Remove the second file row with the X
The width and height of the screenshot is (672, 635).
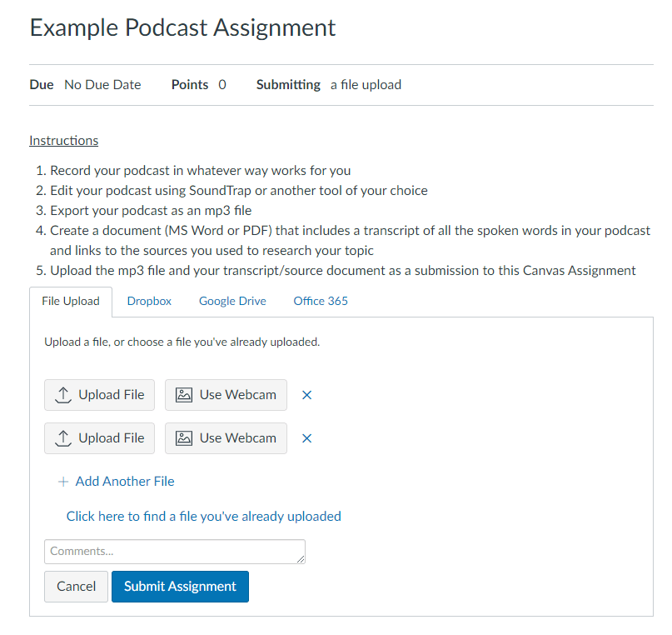click(x=306, y=437)
